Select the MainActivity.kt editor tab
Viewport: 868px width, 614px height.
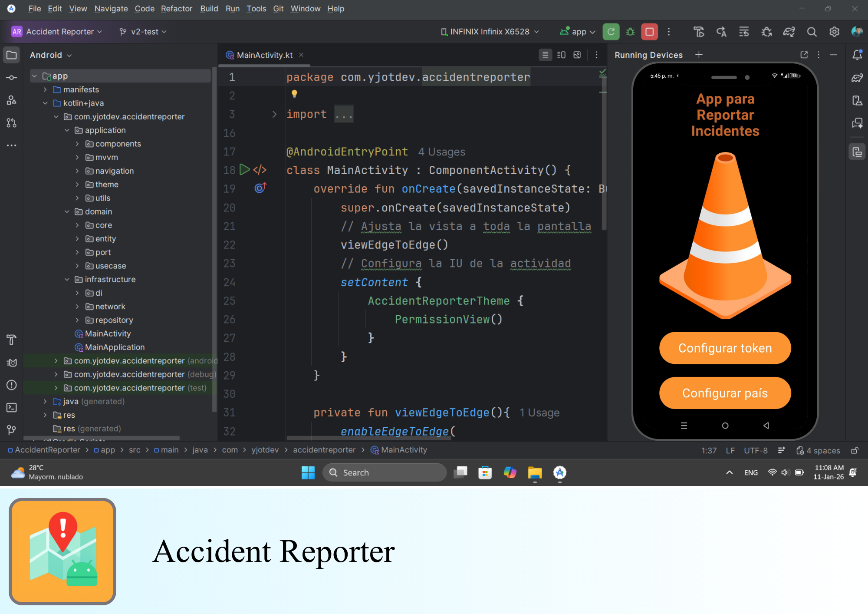pyautogui.click(x=264, y=55)
